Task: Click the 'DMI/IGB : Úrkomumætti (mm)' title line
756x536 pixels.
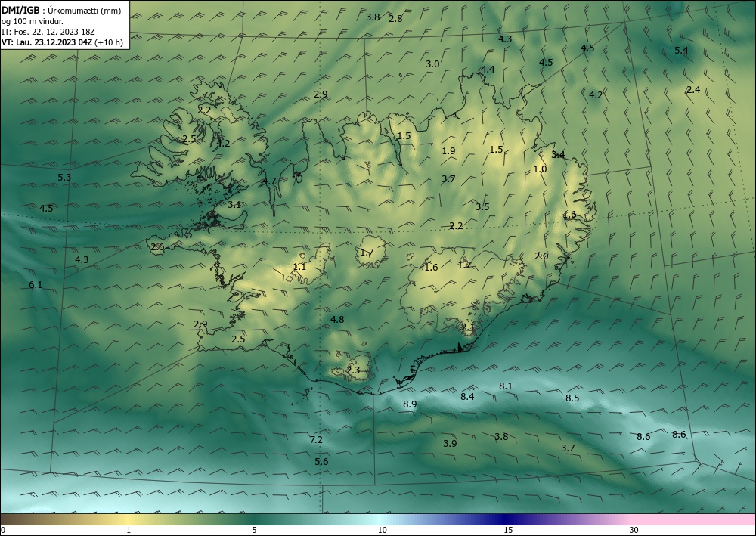Action: pyautogui.click(x=61, y=11)
